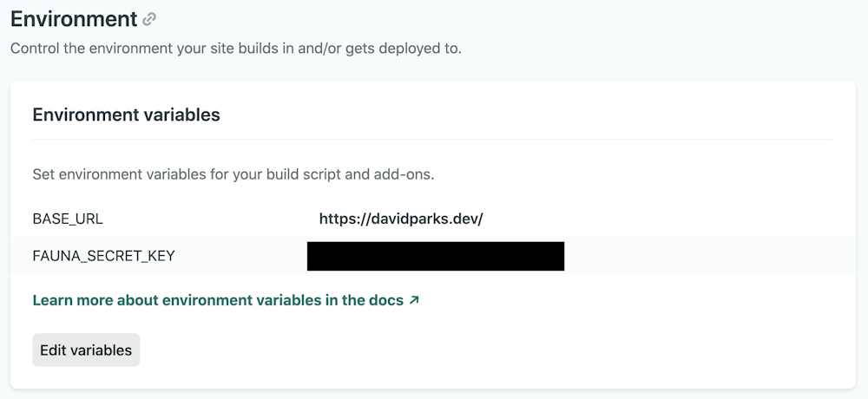Click the word 'docs' in the green link
This screenshot has width=868, height=399.
click(x=386, y=300)
